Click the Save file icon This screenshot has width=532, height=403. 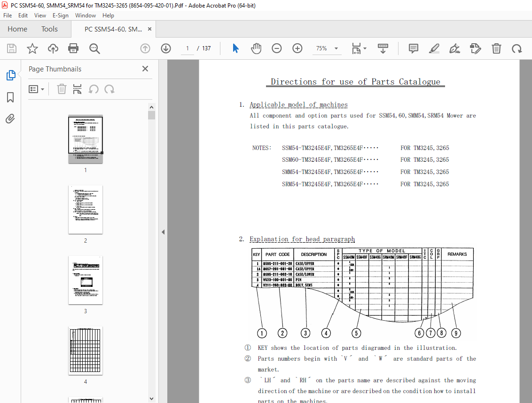point(12,48)
